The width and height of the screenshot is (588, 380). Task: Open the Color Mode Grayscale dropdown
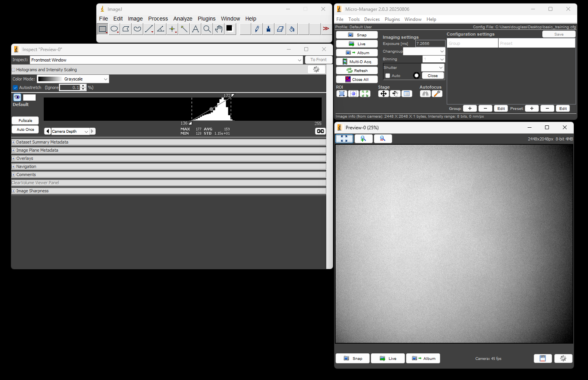click(x=73, y=79)
